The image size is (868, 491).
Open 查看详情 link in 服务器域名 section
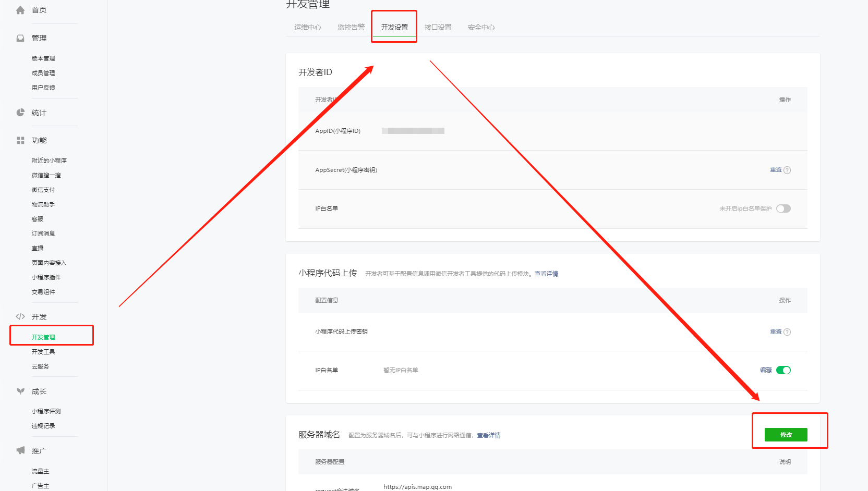tap(489, 435)
